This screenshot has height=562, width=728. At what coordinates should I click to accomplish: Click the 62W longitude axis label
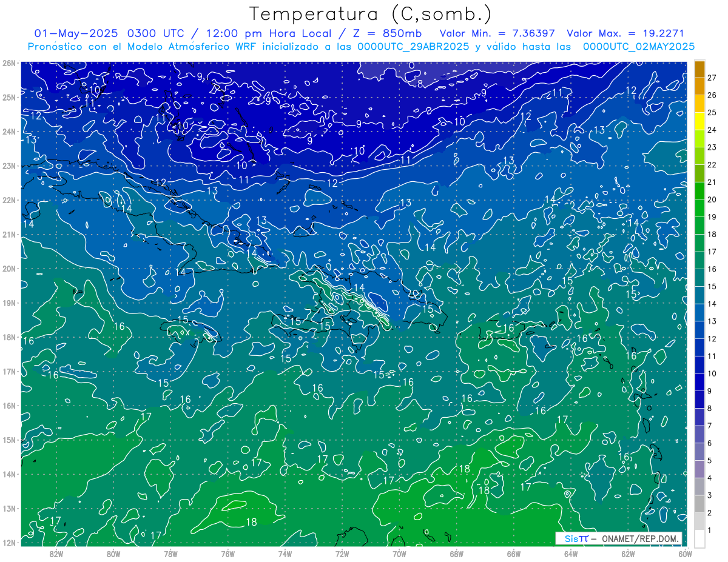(628, 554)
